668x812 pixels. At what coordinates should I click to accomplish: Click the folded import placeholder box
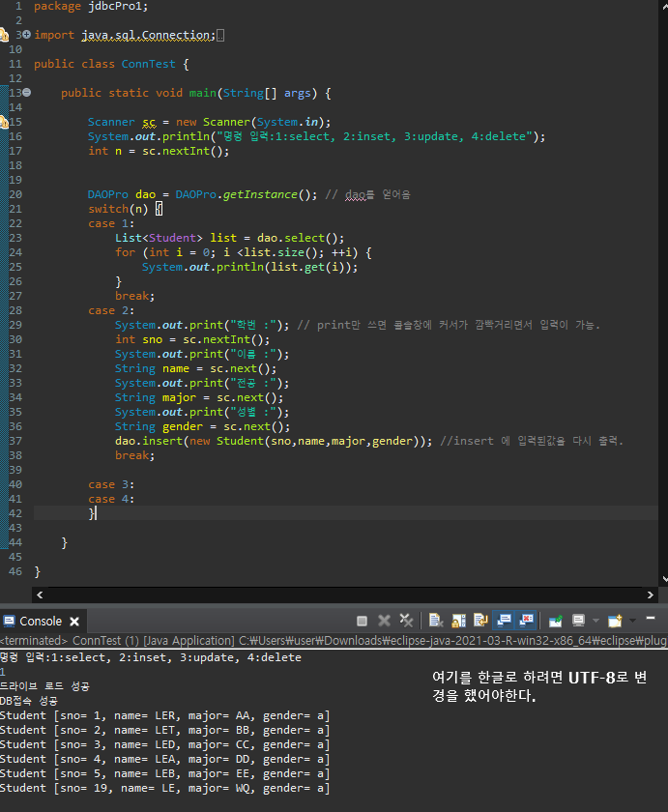[220, 36]
